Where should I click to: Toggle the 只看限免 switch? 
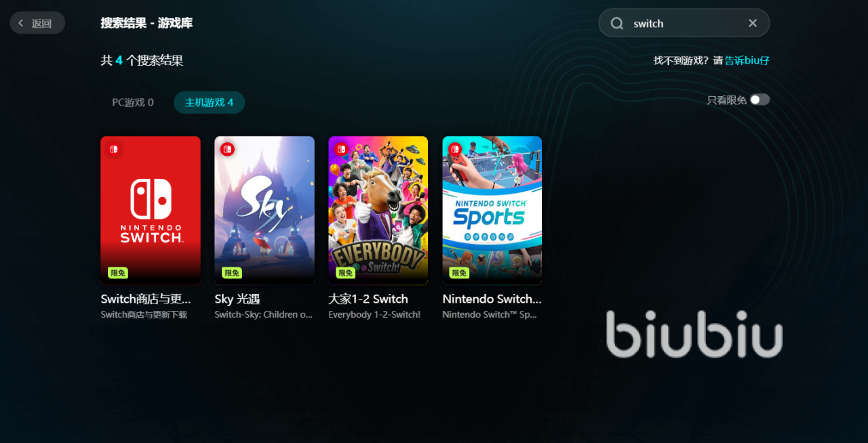[759, 100]
